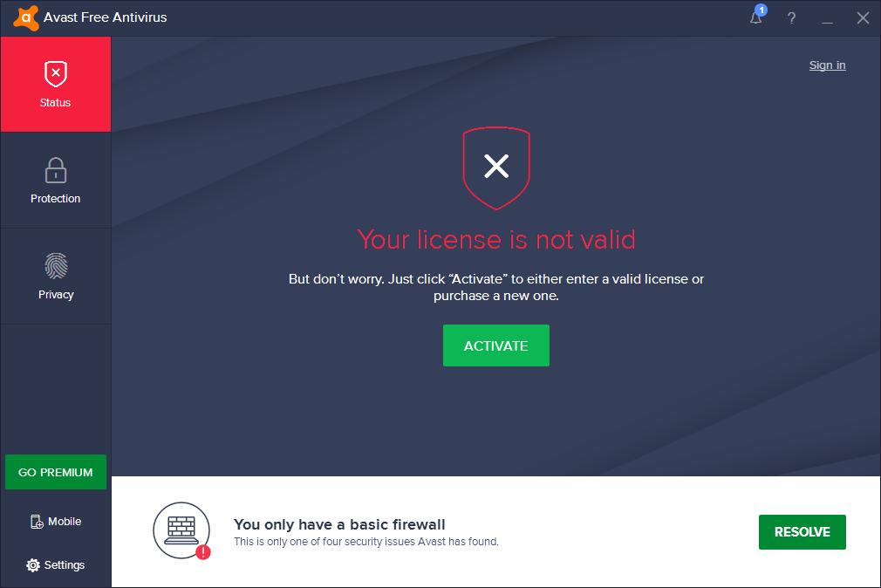Click the "You only have a basic firewall" heading
Screen dimensions: 881x588
tap(339, 524)
